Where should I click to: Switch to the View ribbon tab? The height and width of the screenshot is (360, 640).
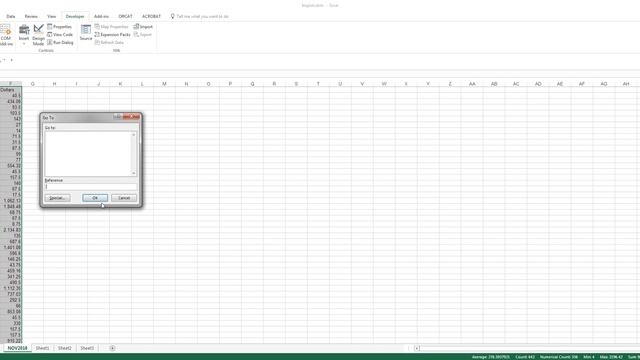[51, 16]
